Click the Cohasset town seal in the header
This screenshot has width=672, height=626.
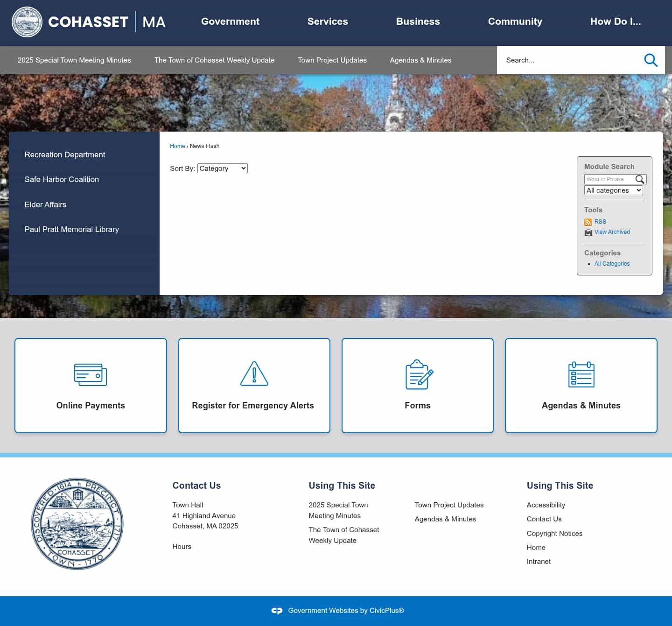click(27, 21)
